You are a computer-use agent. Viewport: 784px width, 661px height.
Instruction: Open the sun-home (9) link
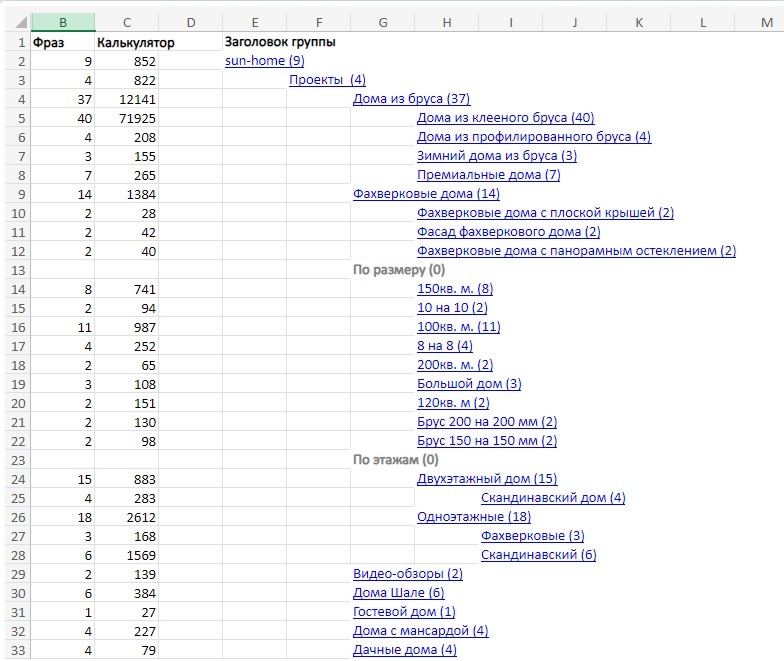click(264, 61)
